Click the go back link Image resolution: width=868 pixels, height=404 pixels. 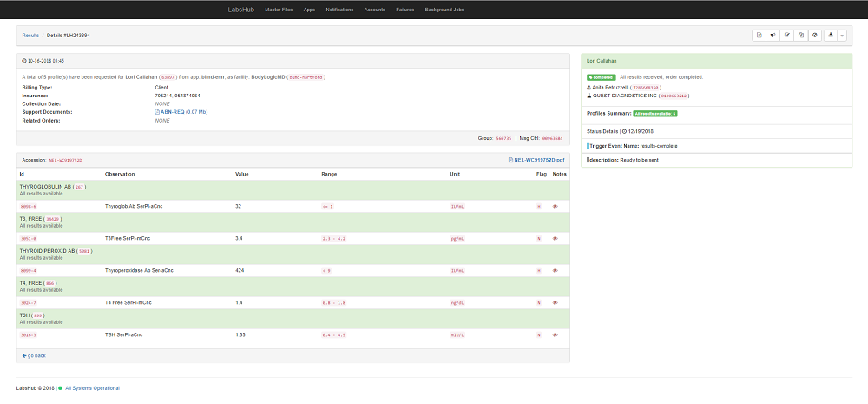34,355
